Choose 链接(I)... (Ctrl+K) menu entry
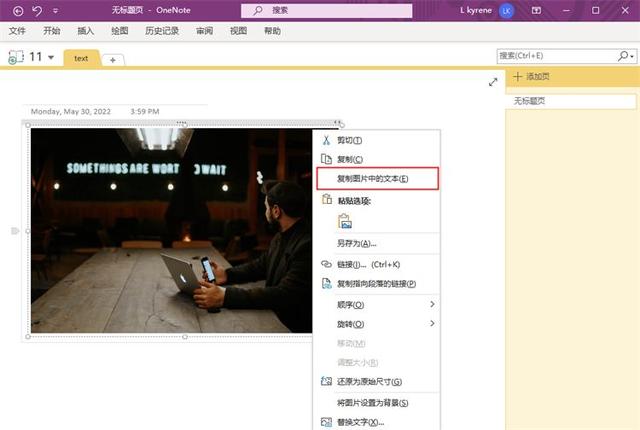640x430 pixels. 378,264
